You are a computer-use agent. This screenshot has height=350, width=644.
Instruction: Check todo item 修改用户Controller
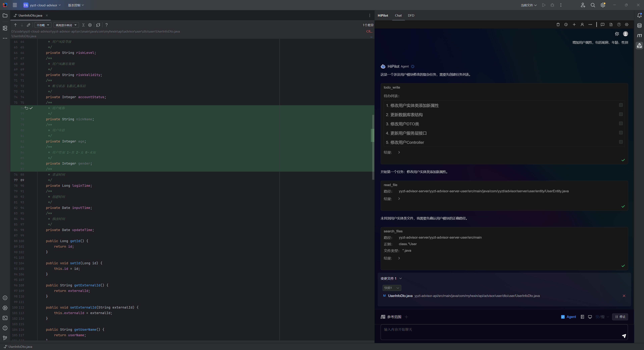[621, 142]
